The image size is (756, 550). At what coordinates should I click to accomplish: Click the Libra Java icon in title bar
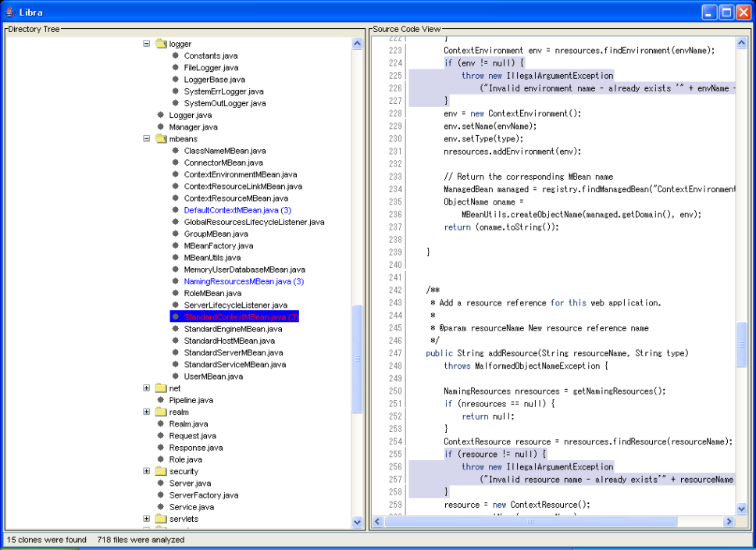(x=9, y=12)
